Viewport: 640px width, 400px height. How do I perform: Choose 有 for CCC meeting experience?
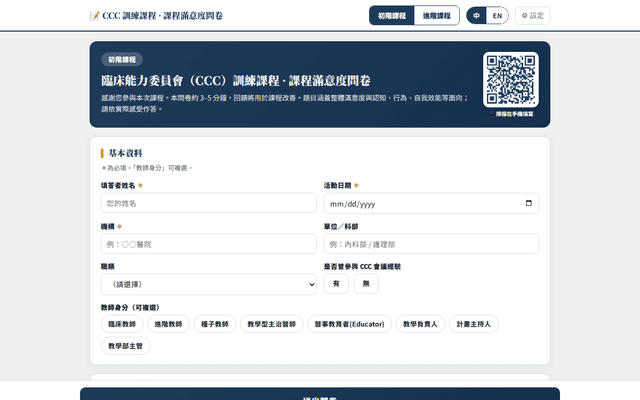(336, 284)
